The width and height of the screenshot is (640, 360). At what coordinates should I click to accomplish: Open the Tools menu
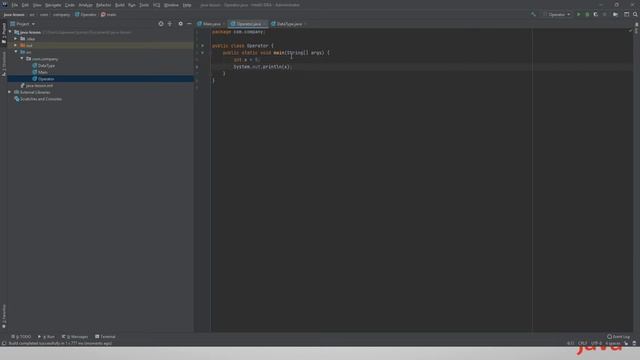click(x=144, y=5)
